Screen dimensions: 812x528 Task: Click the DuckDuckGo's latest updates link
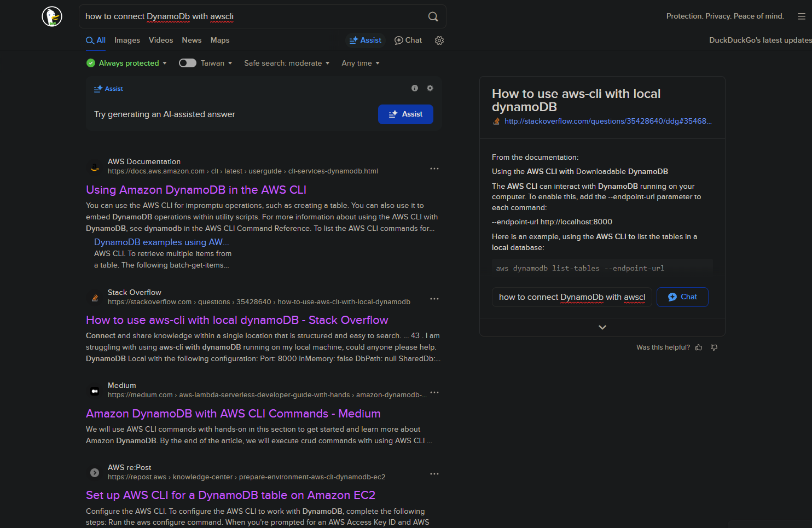click(760, 40)
